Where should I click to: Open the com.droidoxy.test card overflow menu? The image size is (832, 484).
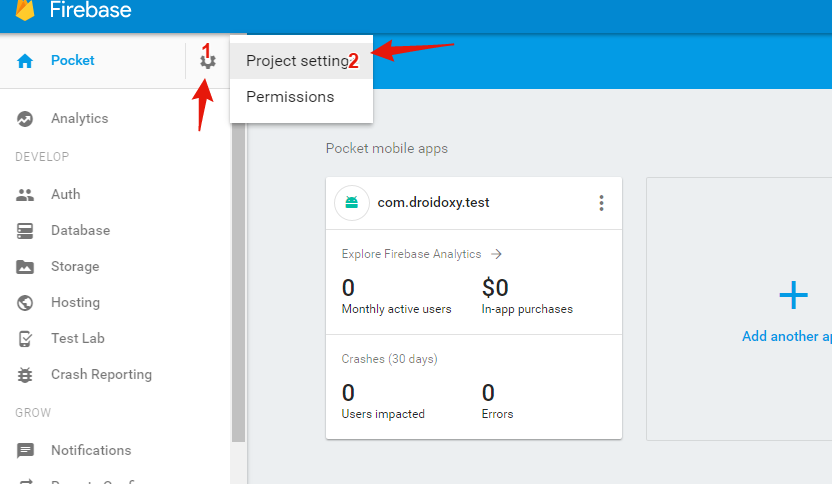[601, 203]
